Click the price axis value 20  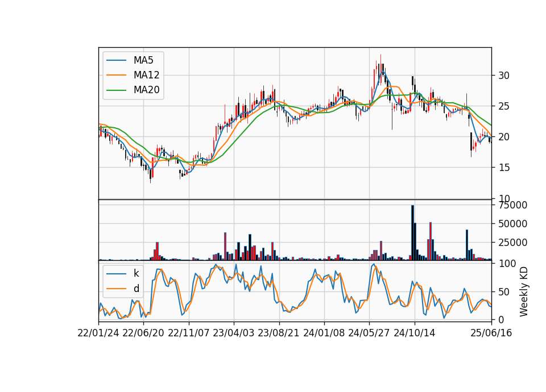pyautogui.click(x=504, y=137)
